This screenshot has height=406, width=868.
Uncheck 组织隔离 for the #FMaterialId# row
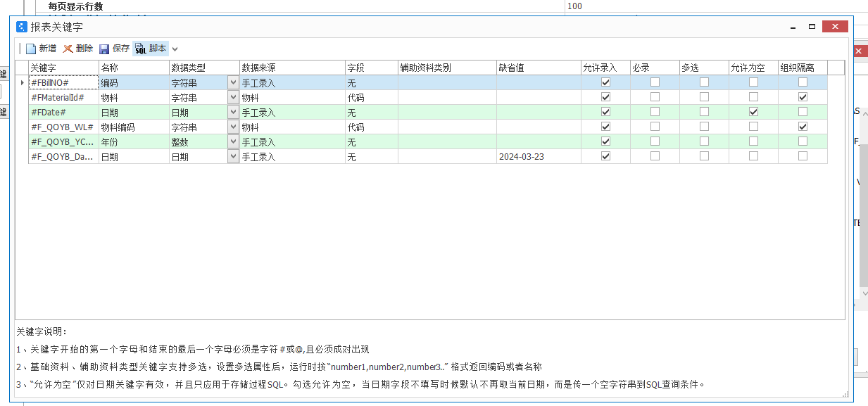pos(803,98)
